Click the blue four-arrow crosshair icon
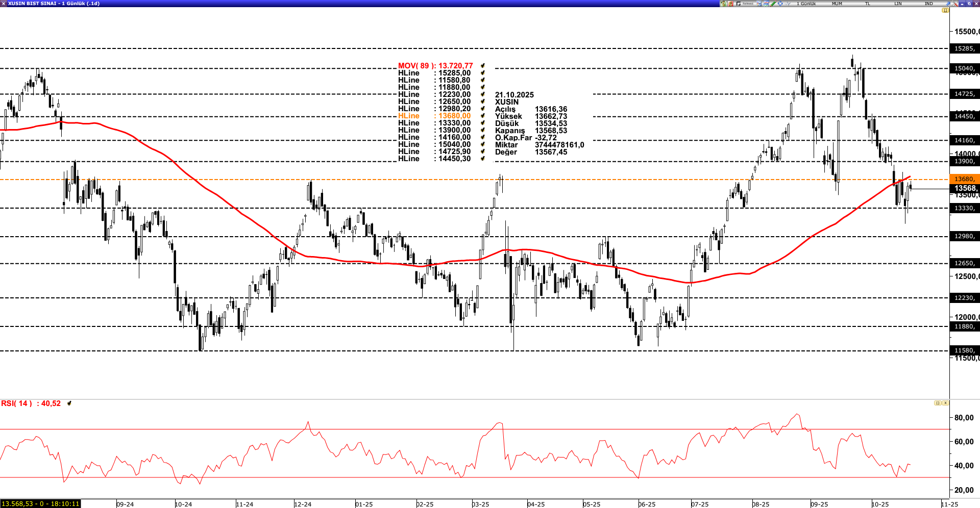Screen dimensions: 980x508 (x=780, y=4)
